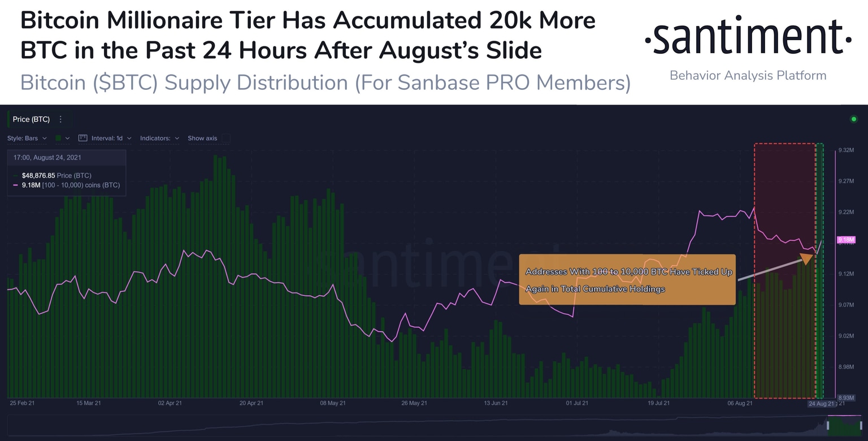Click the green status indicator dot

coord(854,119)
